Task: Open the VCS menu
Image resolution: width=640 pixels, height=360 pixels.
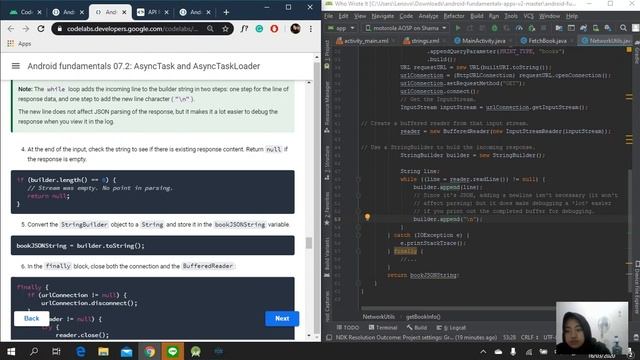Action: pos(529,16)
